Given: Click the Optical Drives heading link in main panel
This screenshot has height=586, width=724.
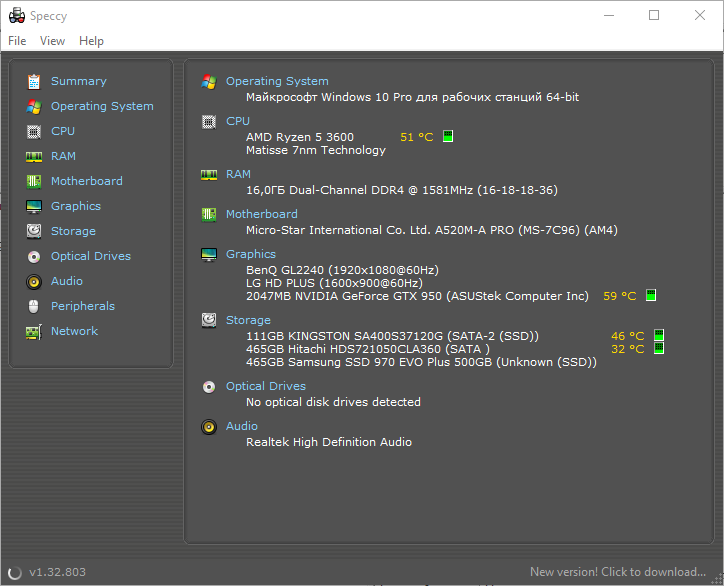Looking at the screenshot, I should coord(265,386).
